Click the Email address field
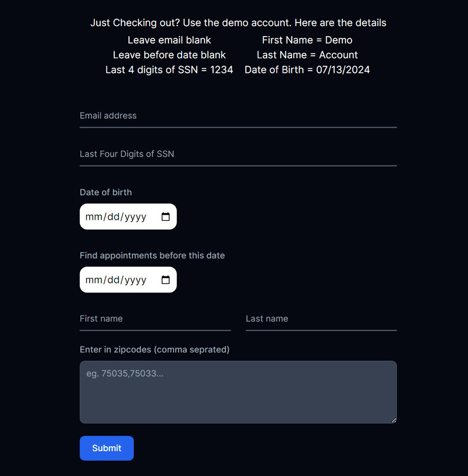 238,116
